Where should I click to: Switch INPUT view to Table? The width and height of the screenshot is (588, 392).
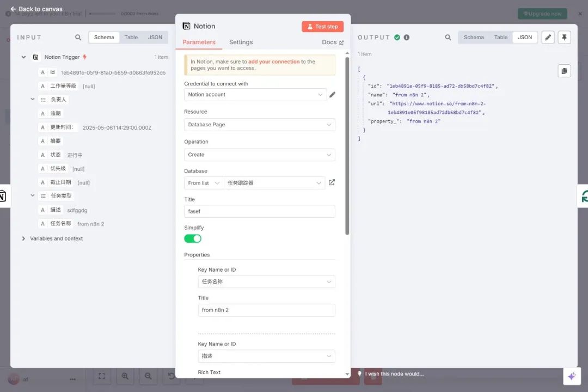pyautogui.click(x=131, y=37)
